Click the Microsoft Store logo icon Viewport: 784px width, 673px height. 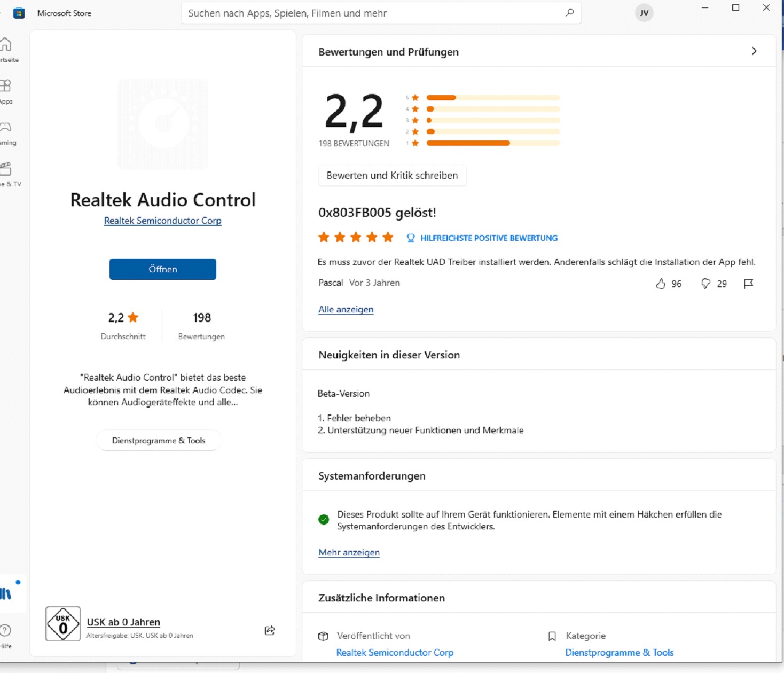19,13
